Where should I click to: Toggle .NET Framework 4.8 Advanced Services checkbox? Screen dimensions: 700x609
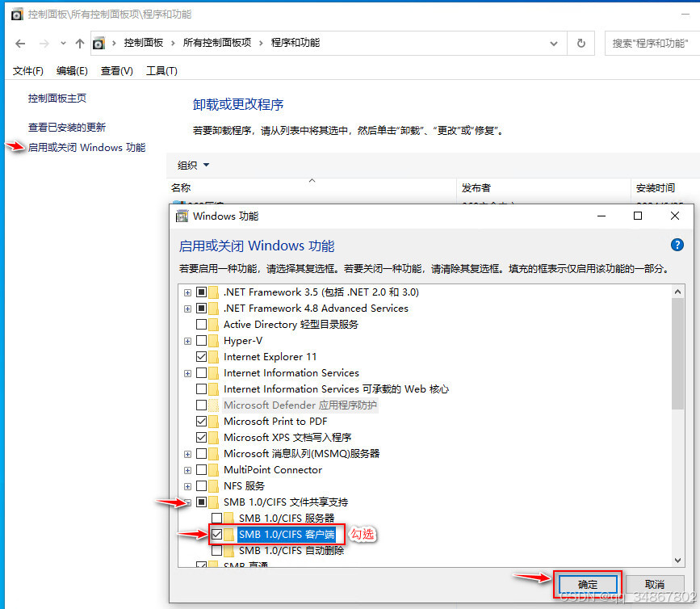[x=201, y=308]
